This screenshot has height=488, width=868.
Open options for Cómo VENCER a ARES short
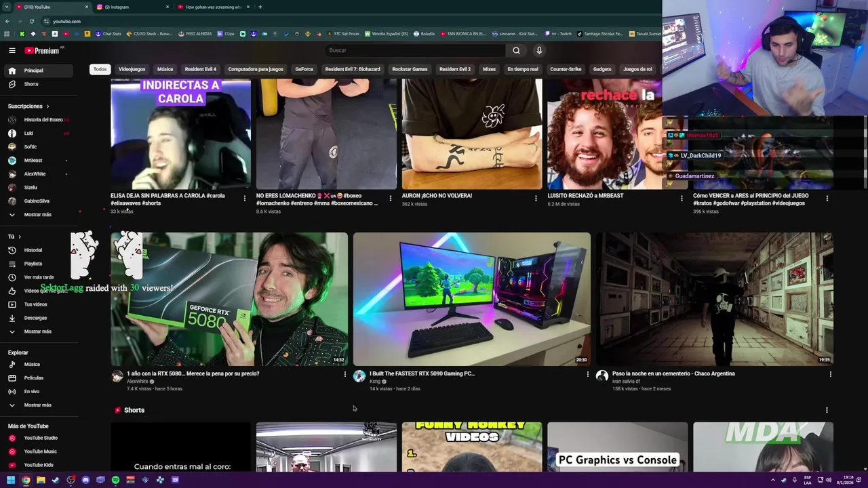pos(827,198)
